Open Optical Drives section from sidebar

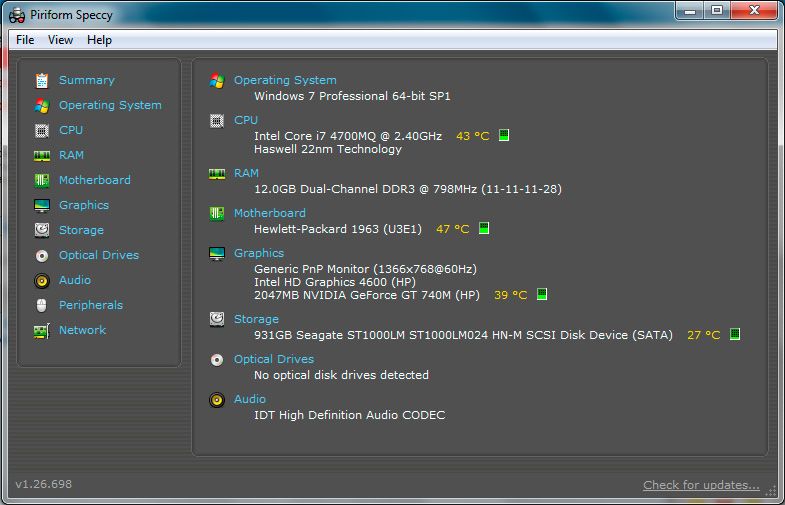click(x=99, y=255)
